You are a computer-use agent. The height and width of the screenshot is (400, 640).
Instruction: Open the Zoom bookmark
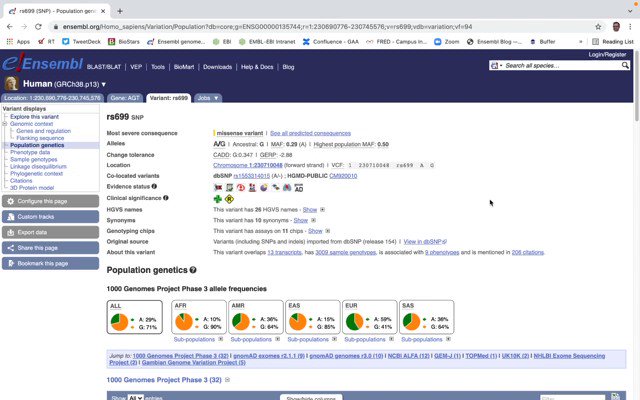pos(447,42)
